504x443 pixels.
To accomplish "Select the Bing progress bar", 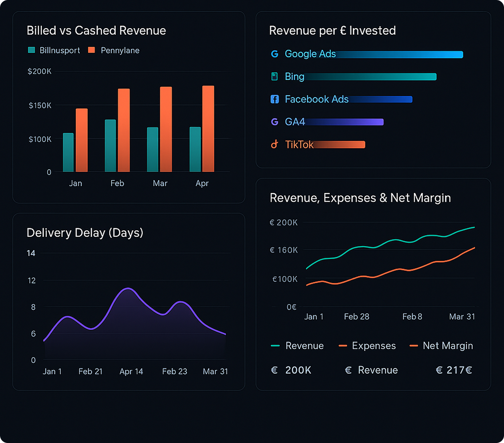I will tap(370, 77).
